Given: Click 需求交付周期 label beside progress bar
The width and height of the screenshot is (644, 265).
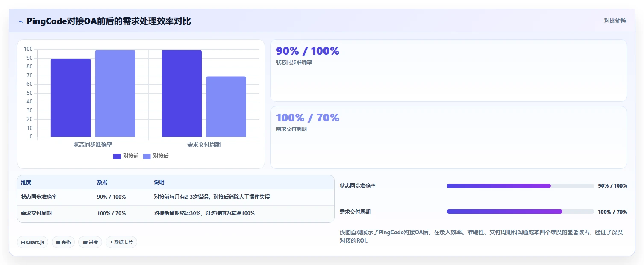Looking at the screenshot, I should 355,212.
